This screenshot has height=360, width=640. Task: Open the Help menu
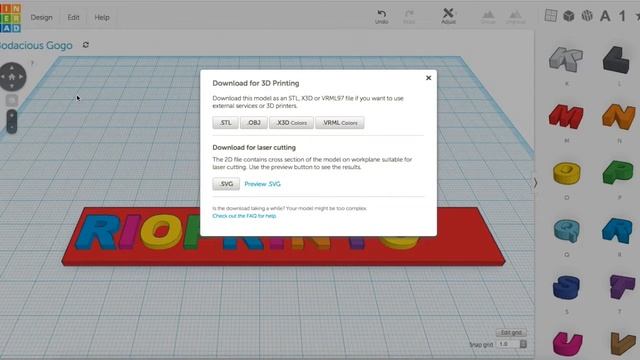pyautogui.click(x=102, y=18)
